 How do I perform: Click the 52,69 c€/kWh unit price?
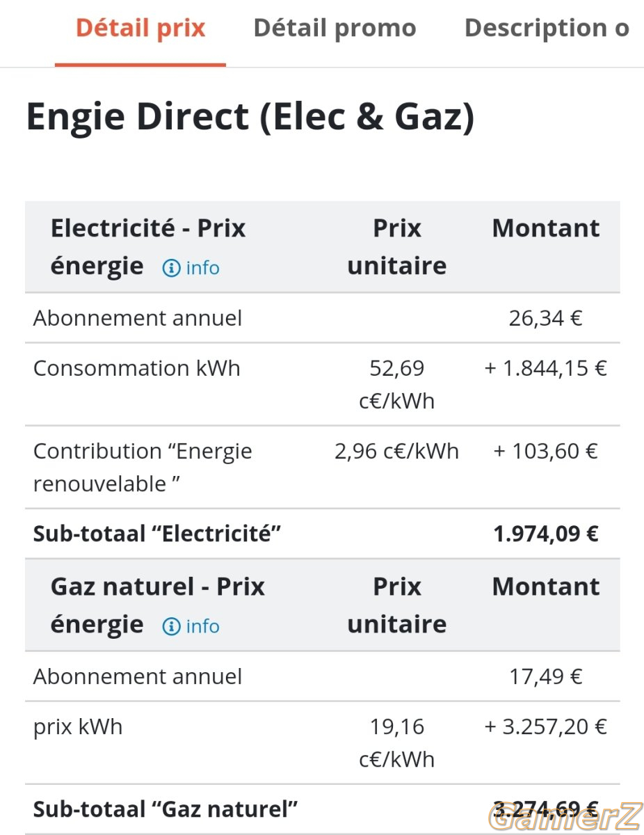tap(397, 384)
